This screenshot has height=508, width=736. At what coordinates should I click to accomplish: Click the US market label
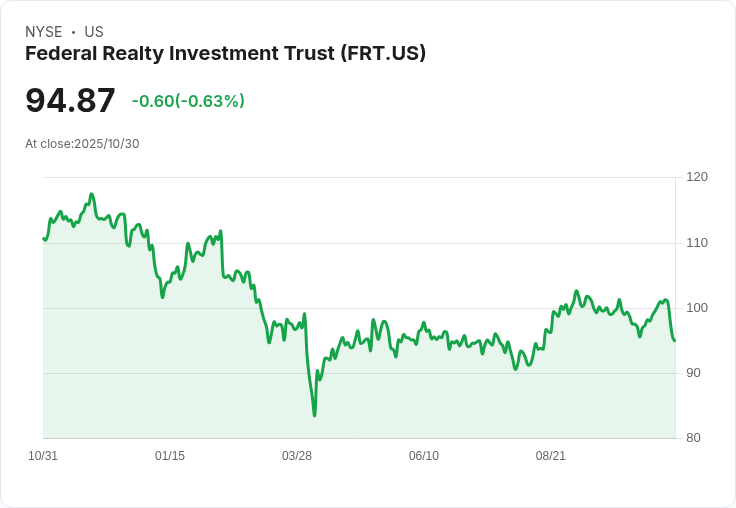coord(94,32)
